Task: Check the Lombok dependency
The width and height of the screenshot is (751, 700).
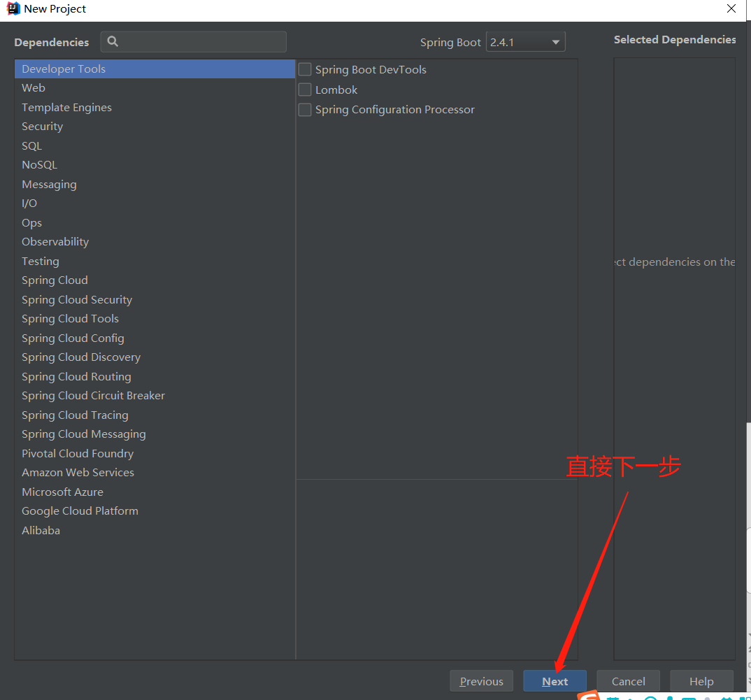Action: point(305,90)
